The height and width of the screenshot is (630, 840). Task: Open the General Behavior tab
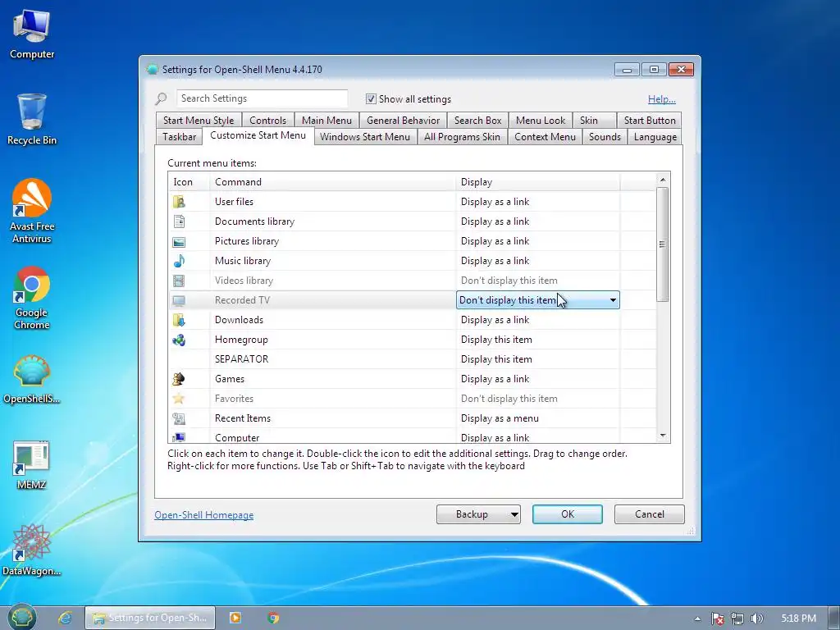click(x=404, y=121)
